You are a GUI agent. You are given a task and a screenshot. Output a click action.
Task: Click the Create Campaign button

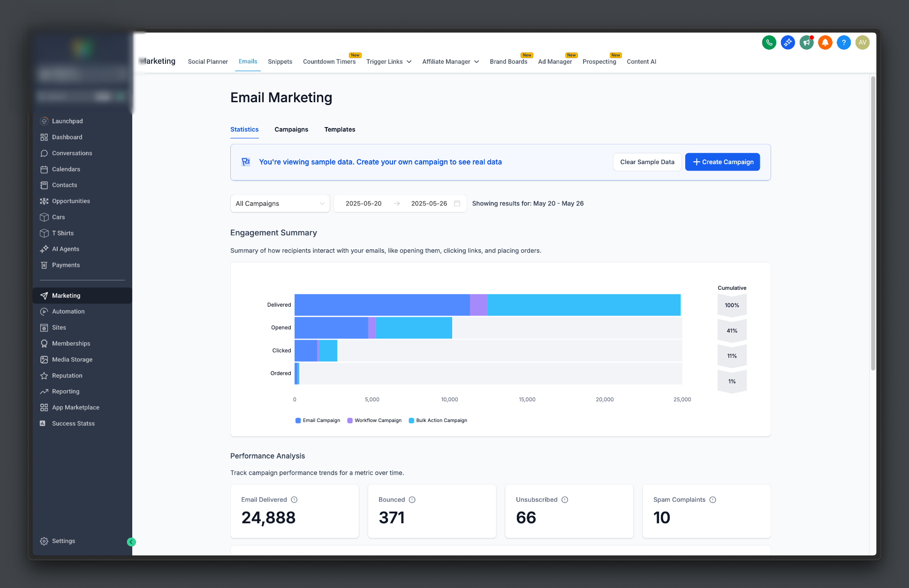tap(722, 162)
